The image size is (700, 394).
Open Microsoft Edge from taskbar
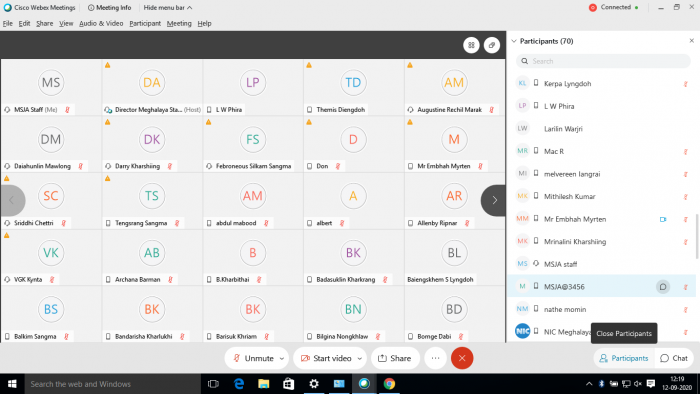(x=239, y=384)
